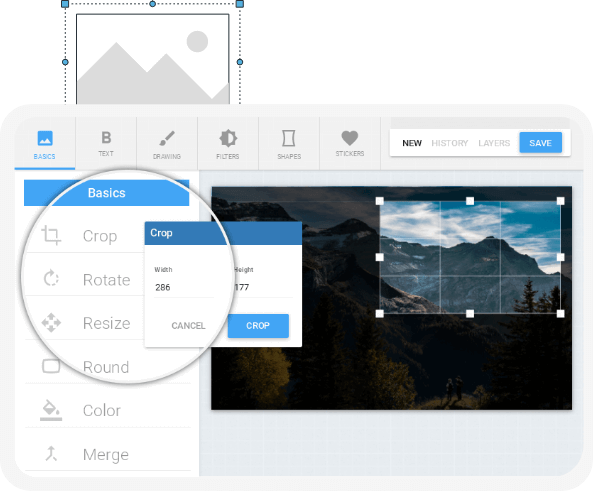Open the Drawing brush tab
This screenshot has width=593, height=491.
pyautogui.click(x=167, y=144)
